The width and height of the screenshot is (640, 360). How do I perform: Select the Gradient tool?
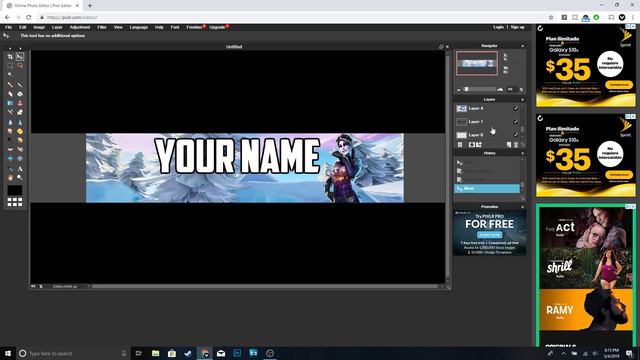tap(10, 103)
